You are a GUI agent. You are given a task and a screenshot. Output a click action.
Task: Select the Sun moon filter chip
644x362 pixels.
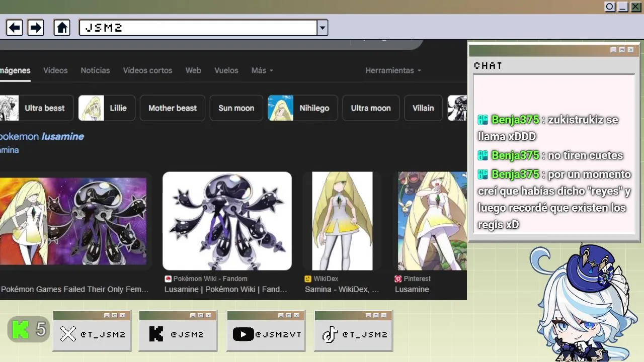point(236,108)
